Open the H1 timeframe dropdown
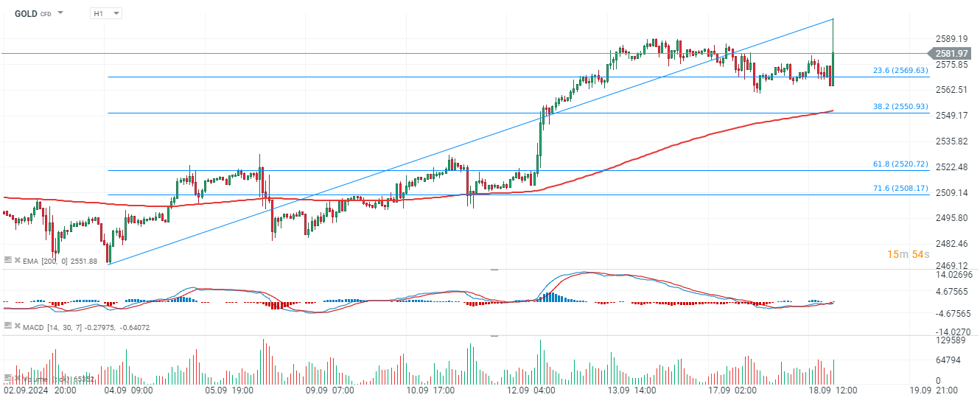980x403 pixels. point(106,13)
